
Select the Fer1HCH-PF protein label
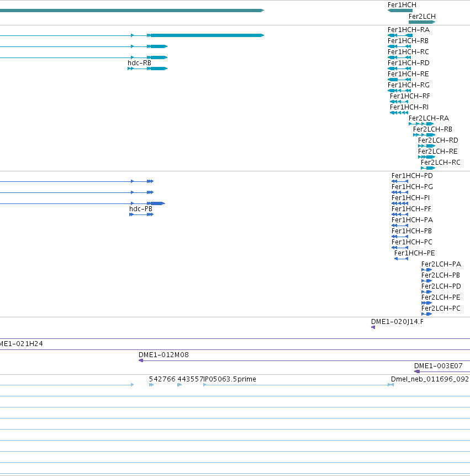pyautogui.click(x=411, y=209)
